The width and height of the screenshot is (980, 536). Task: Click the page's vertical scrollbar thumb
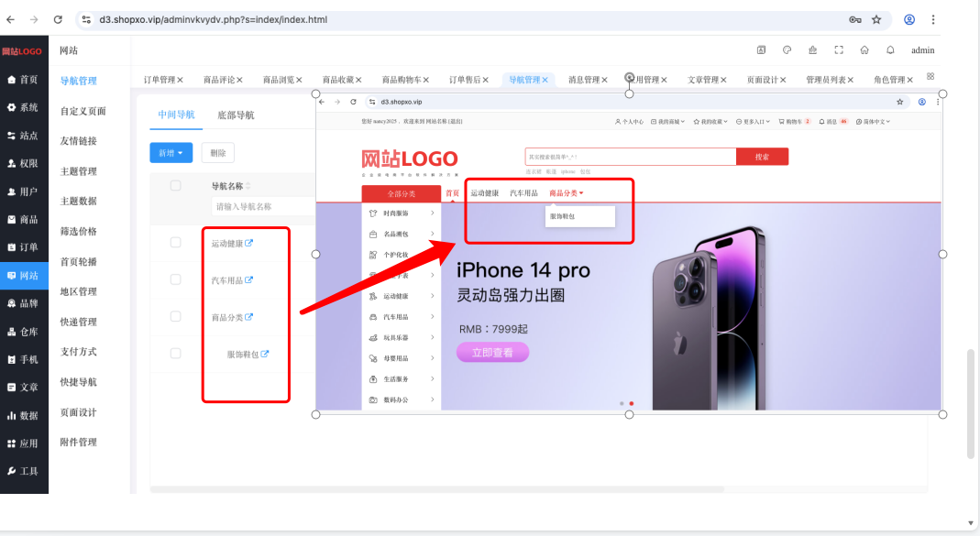(x=970, y=405)
